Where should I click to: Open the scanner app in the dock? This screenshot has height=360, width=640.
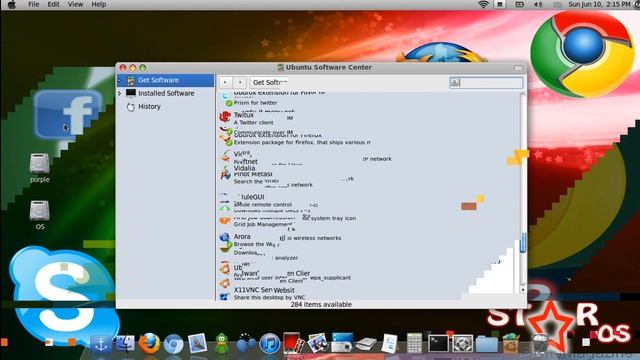[x=366, y=344]
